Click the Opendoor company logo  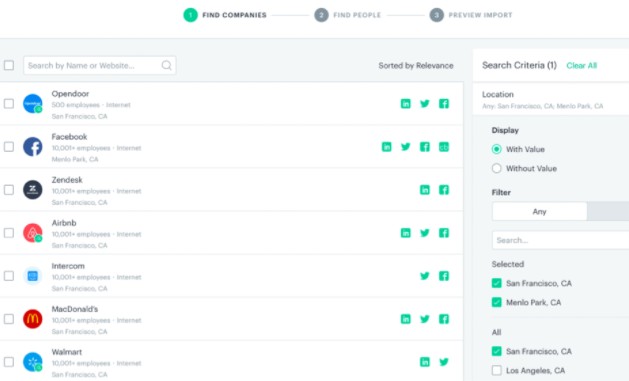click(x=32, y=104)
